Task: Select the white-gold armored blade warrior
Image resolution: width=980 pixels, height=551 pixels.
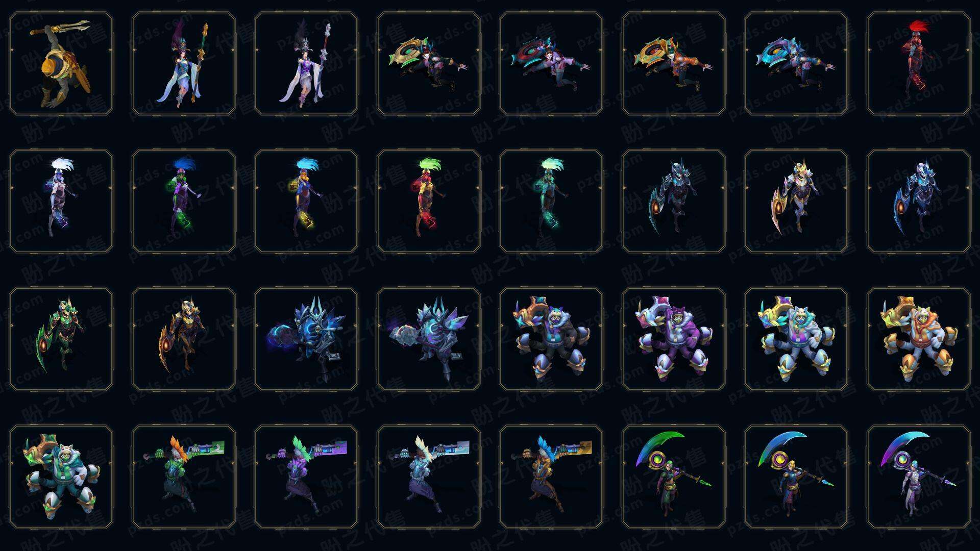Action: click(x=796, y=201)
